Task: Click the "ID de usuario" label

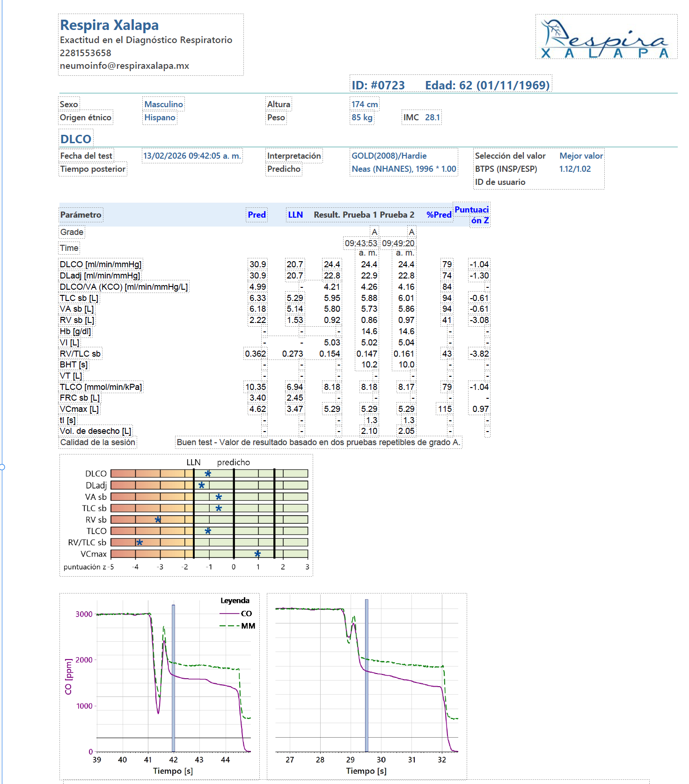Action: pos(500,182)
